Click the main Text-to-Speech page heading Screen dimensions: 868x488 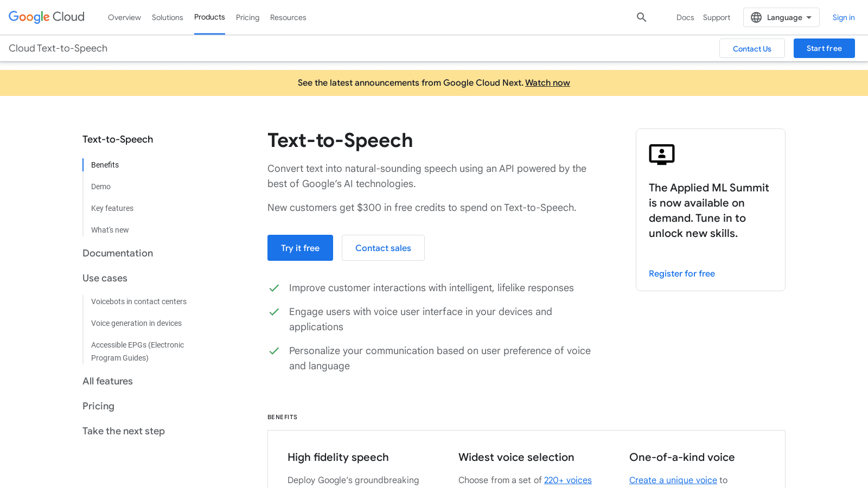(340, 140)
